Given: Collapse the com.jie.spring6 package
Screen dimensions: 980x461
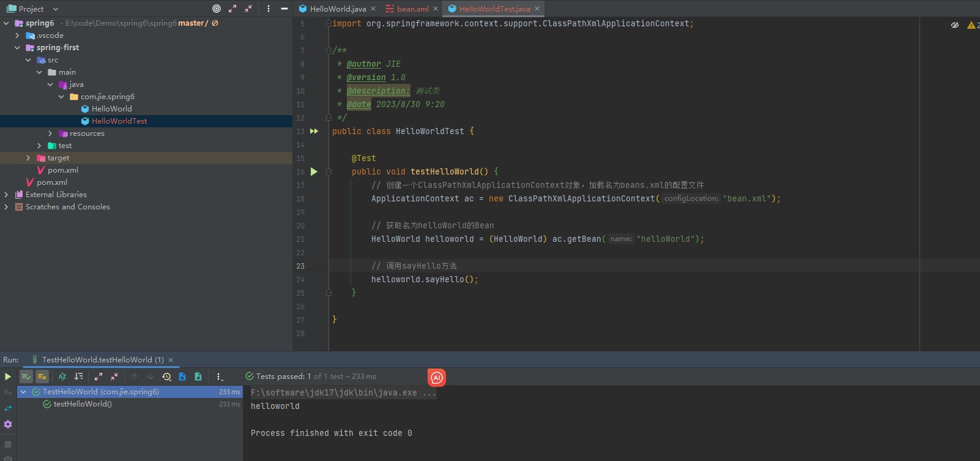Looking at the screenshot, I should [61, 97].
